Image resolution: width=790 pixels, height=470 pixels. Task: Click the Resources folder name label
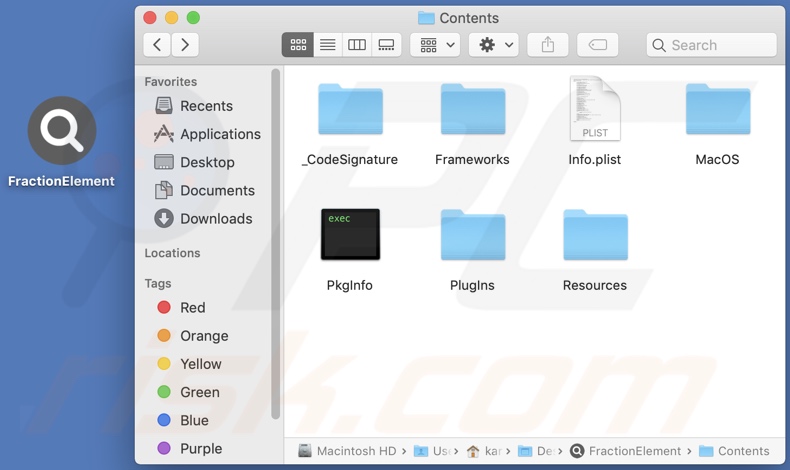click(x=595, y=285)
